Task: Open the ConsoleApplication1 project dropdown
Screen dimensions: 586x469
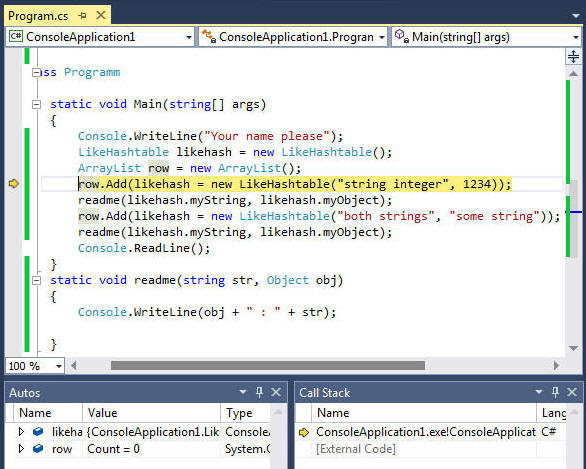Action: 189,37
